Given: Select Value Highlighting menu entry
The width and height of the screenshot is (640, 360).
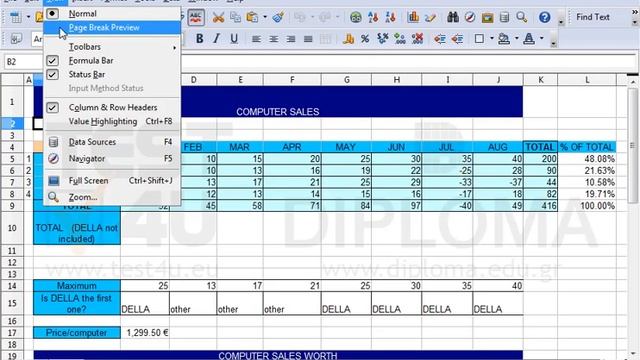Looking at the screenshot, I should pos(112,121).
